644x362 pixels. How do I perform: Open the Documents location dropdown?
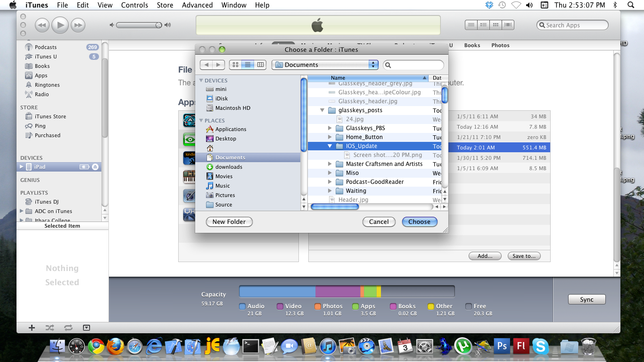[325, 65]
